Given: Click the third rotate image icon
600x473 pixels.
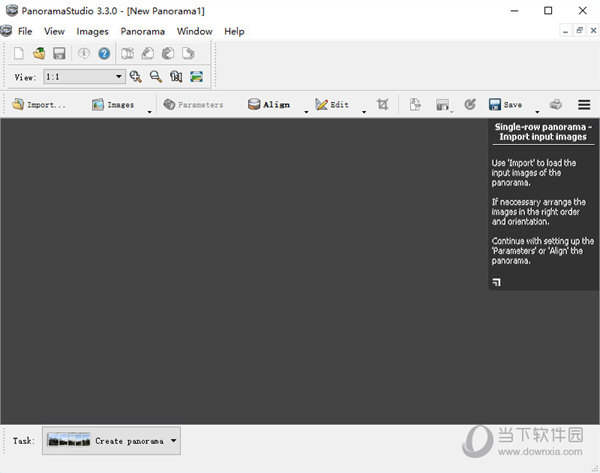Looking at the screenshot, I should 168,53.
